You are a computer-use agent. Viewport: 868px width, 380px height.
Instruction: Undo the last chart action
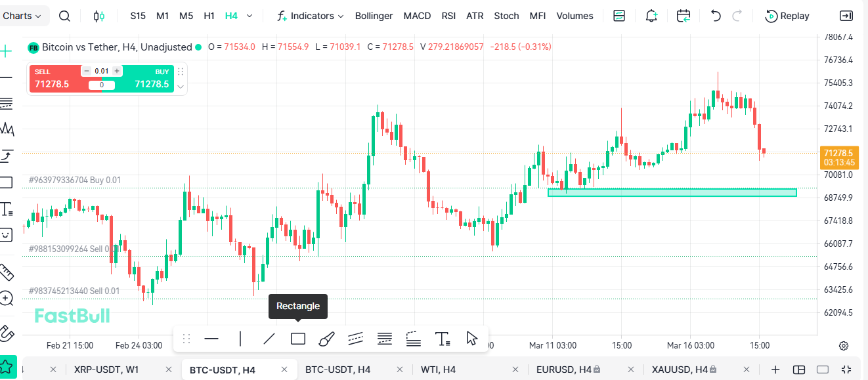[x=716, y=16]
